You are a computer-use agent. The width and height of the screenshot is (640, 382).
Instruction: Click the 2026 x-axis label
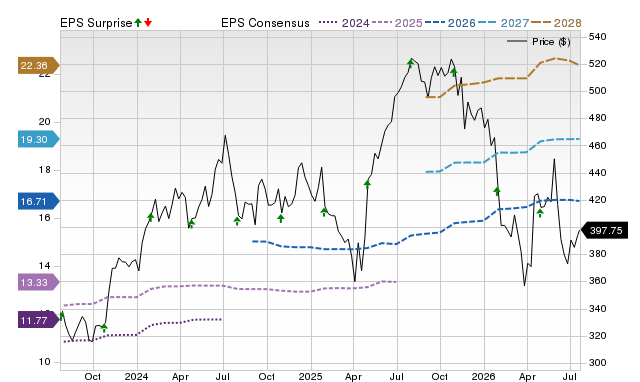483,376
